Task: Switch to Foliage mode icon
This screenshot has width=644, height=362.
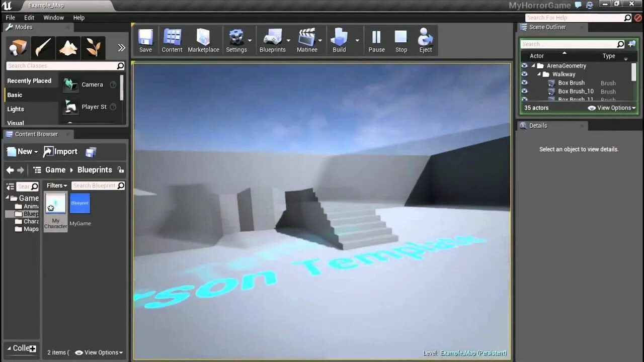Action: pyautogui.click(x=93, y=48)
